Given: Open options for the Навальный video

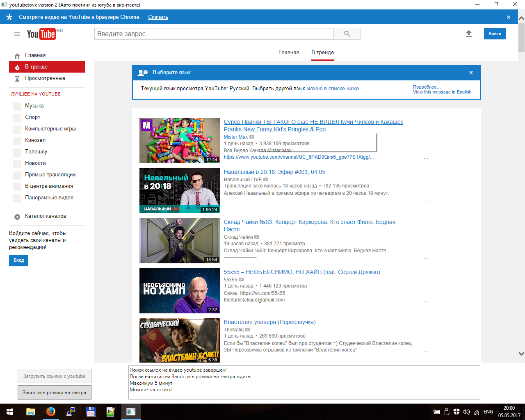Looking at the screenshot, I should pyautogui.click(x=426, y=201).
